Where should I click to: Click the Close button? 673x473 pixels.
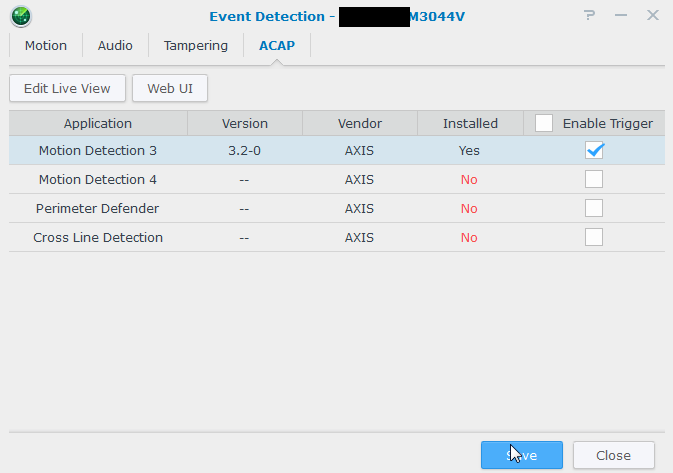pos(614,455)
